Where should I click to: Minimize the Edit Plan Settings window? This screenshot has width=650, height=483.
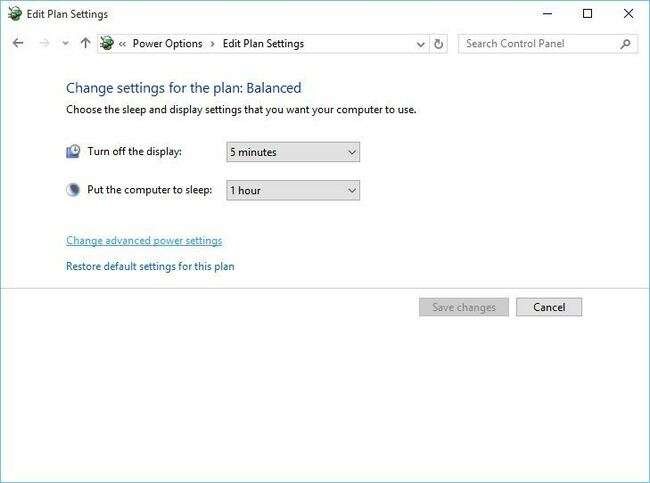coord(547,14)
